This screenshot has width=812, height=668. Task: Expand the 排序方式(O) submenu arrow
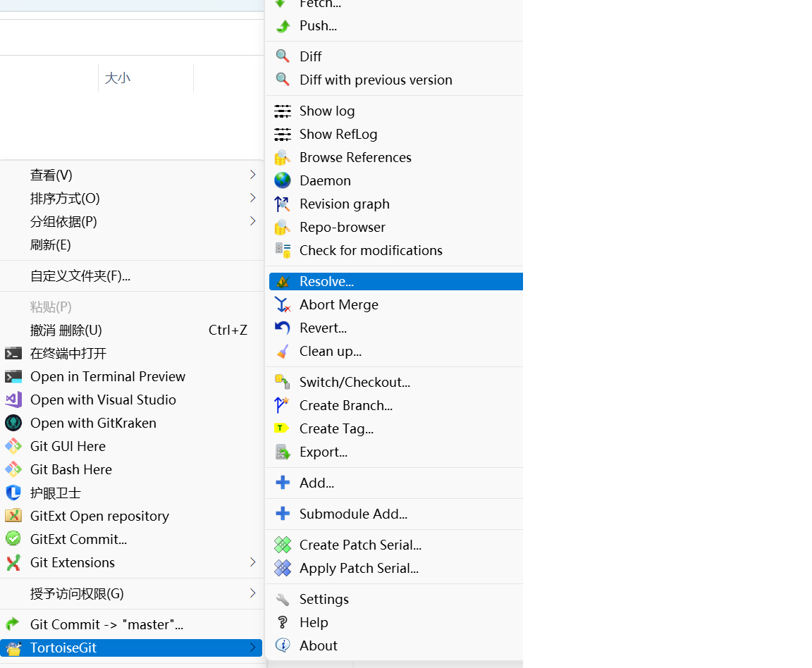point(253,198)
